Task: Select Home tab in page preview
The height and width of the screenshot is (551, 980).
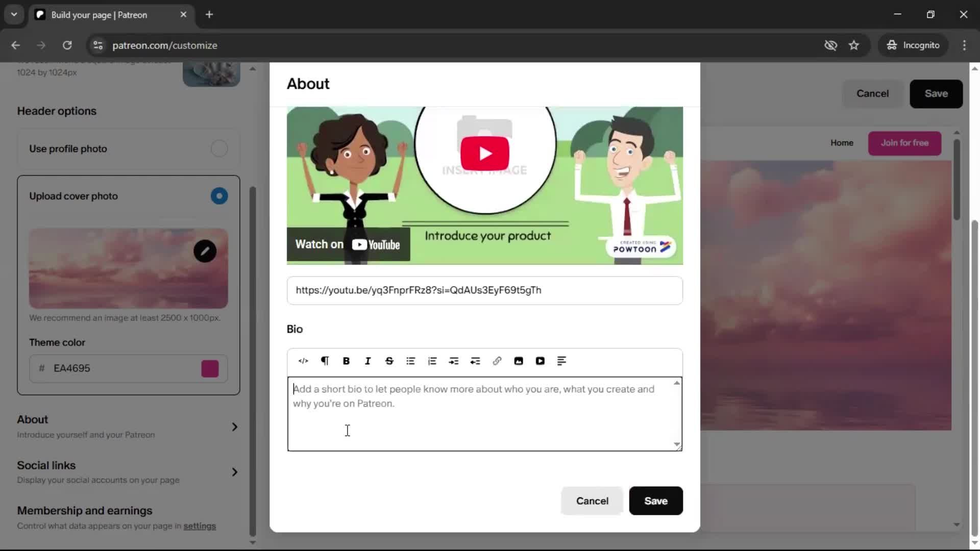Action: click(842, 143)
